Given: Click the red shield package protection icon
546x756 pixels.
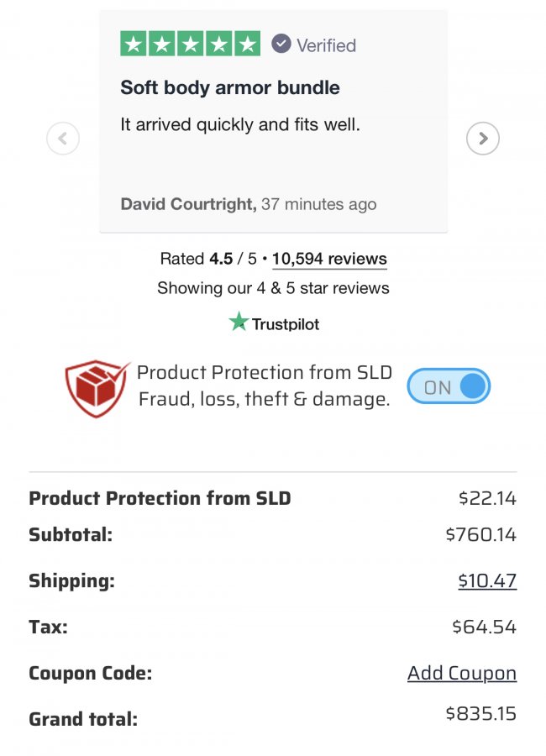Looking at the screenshot, I should [x=97, y=387].
